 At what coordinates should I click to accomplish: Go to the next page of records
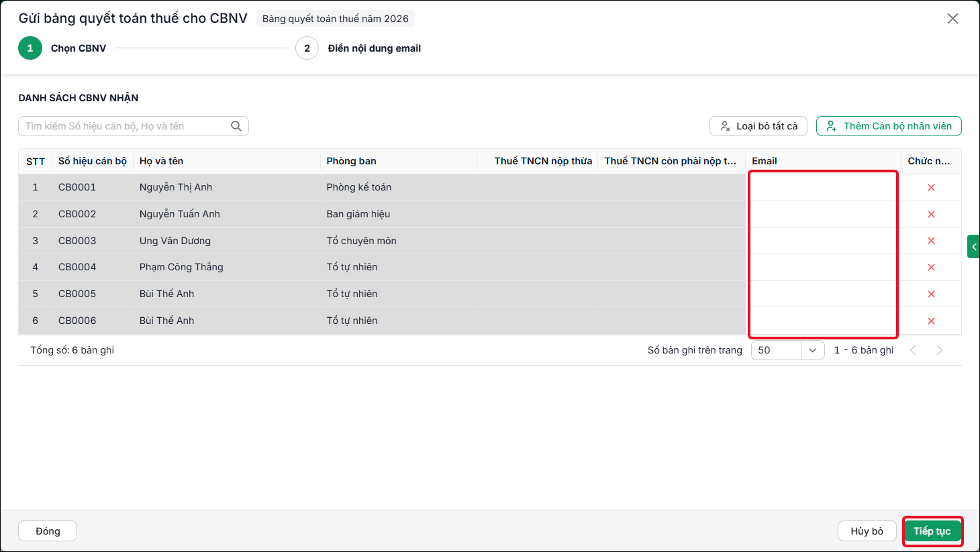940,350
